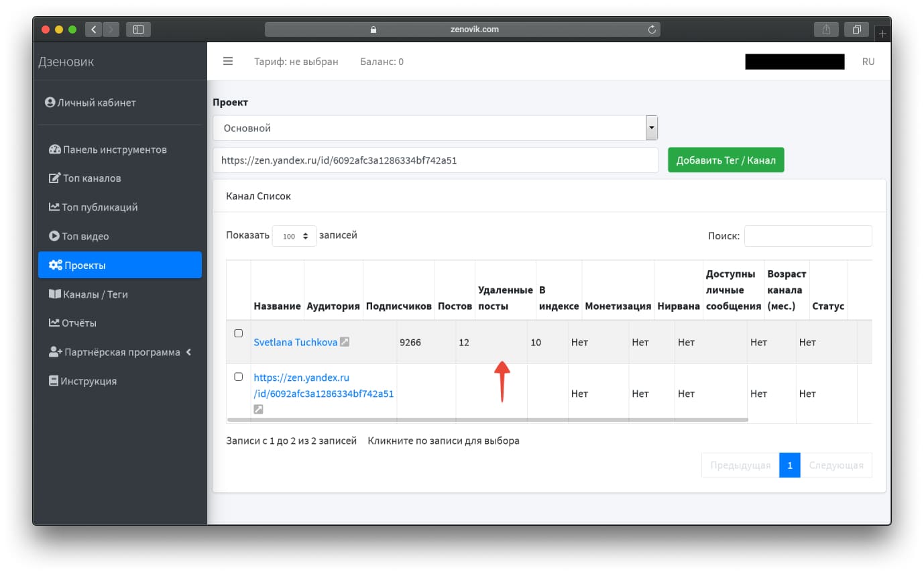Click the horizontal scrollbar of the table
The width and height of the screenshot is (924, 574).
pyautogui.click(x=487, y=420)
